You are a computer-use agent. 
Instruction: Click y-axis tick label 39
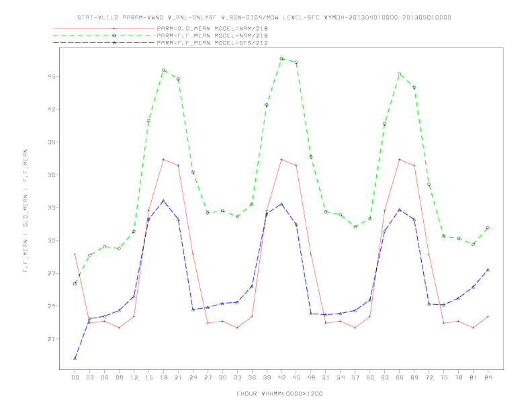[x=51, y=142]
